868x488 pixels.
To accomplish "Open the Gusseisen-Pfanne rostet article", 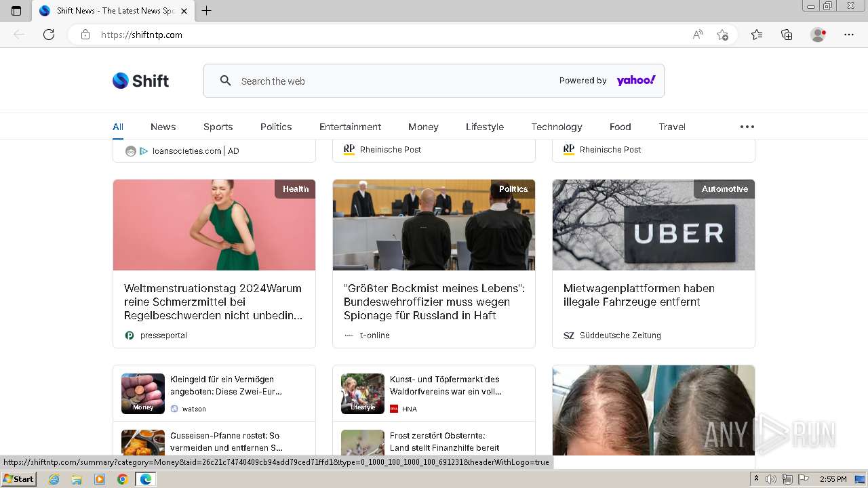I will click(226, 442).
